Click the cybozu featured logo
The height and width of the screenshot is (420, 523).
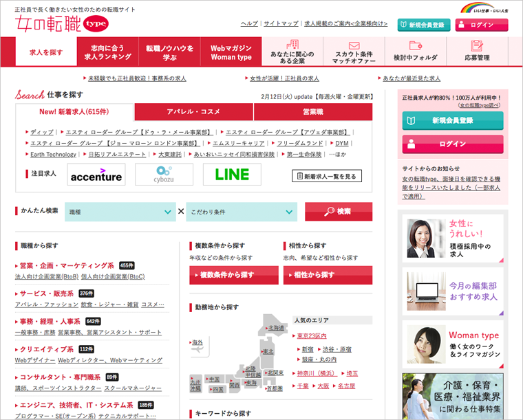(164, 174)
